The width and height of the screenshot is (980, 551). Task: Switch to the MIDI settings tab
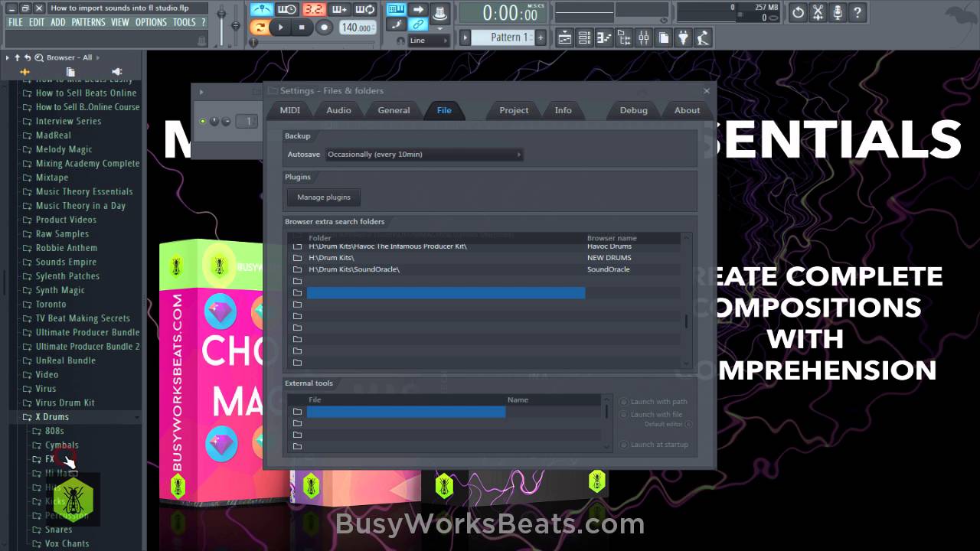click(290, 110)
